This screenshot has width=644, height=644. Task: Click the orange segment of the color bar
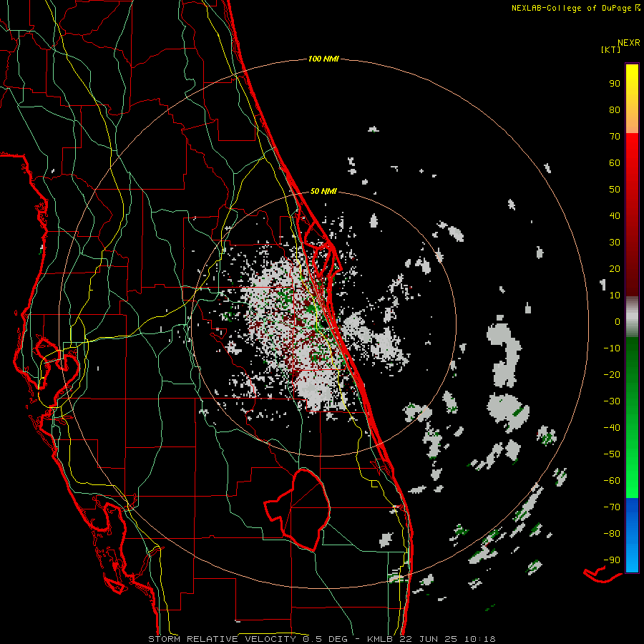632,123
